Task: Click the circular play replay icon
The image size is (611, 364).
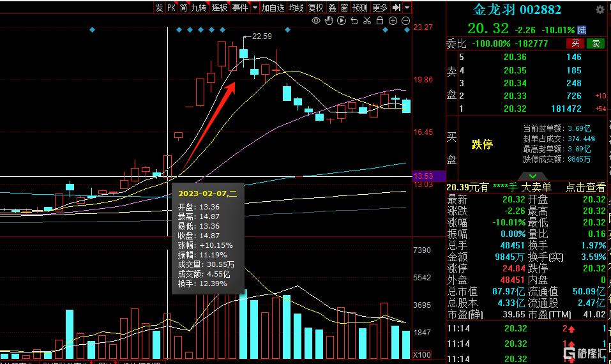Action: [x=342, y=20]
